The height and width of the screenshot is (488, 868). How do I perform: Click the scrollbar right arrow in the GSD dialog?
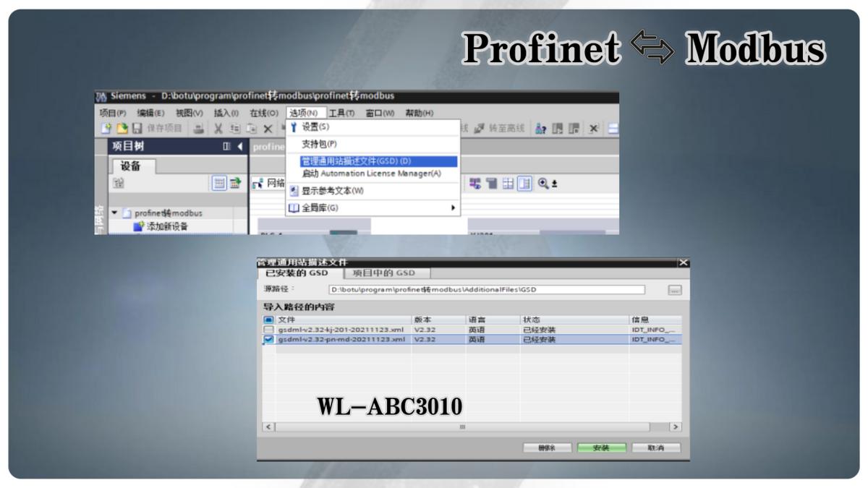coord(676,427)
